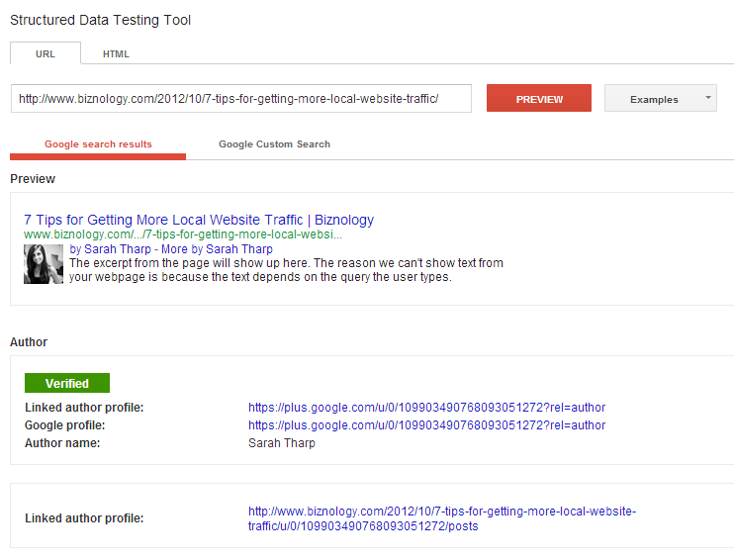Open the HTML tab
The height and width of the screenshot is (560, 734).
coord(116,53)
